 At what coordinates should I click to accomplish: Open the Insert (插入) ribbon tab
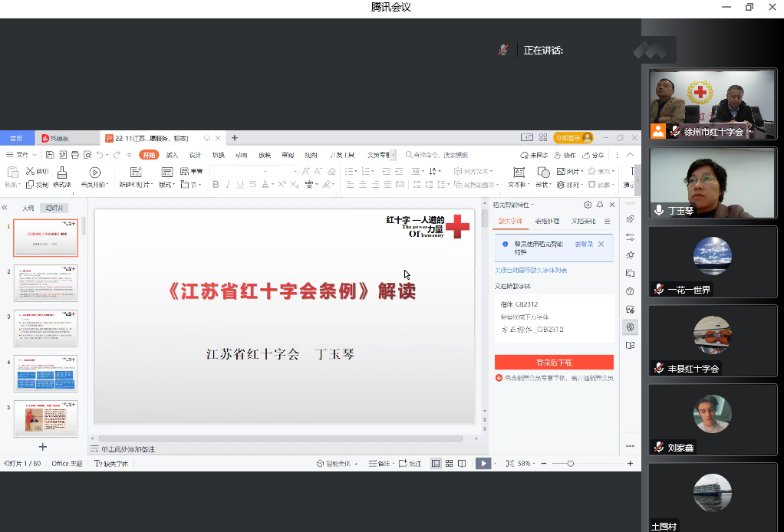click(x=172, y=155)
